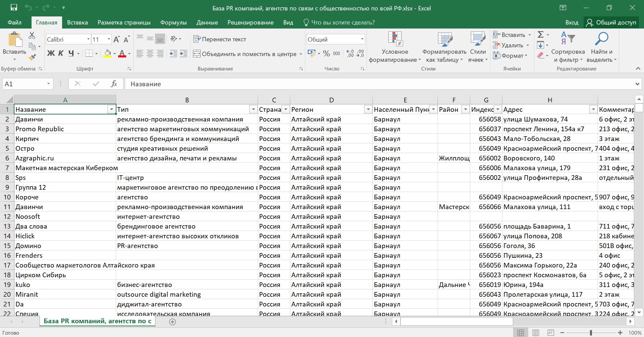Click the Вход sign-in link
This screenshot has height=337, width=644.
(572, 22)
